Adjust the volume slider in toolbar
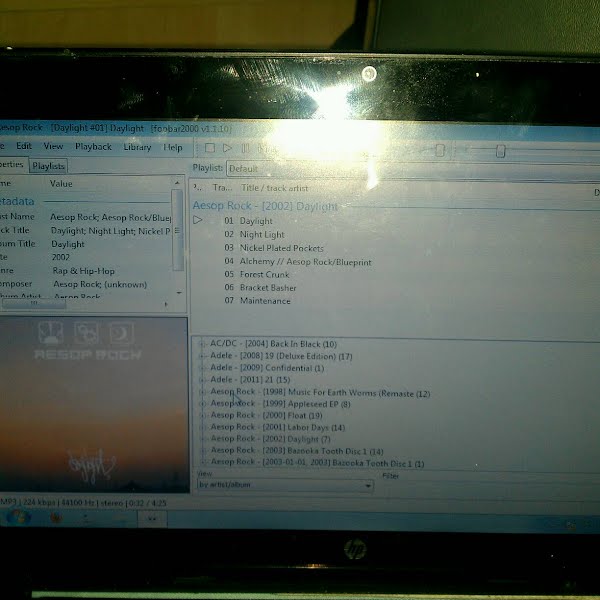Image resolution: width=600 pixels, height=600 pixels. click(440, 150)
